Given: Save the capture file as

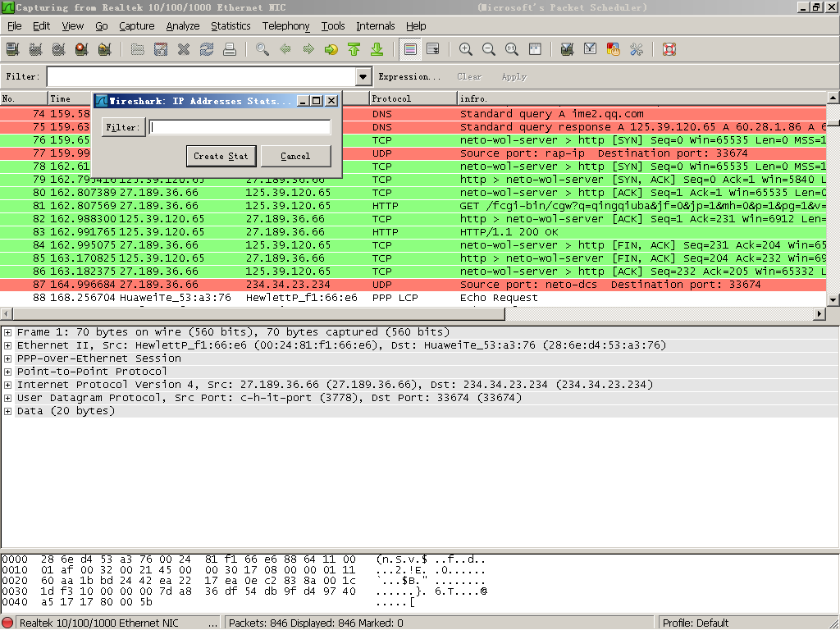Looking at the screenshot, I should [x=161, y=49].
